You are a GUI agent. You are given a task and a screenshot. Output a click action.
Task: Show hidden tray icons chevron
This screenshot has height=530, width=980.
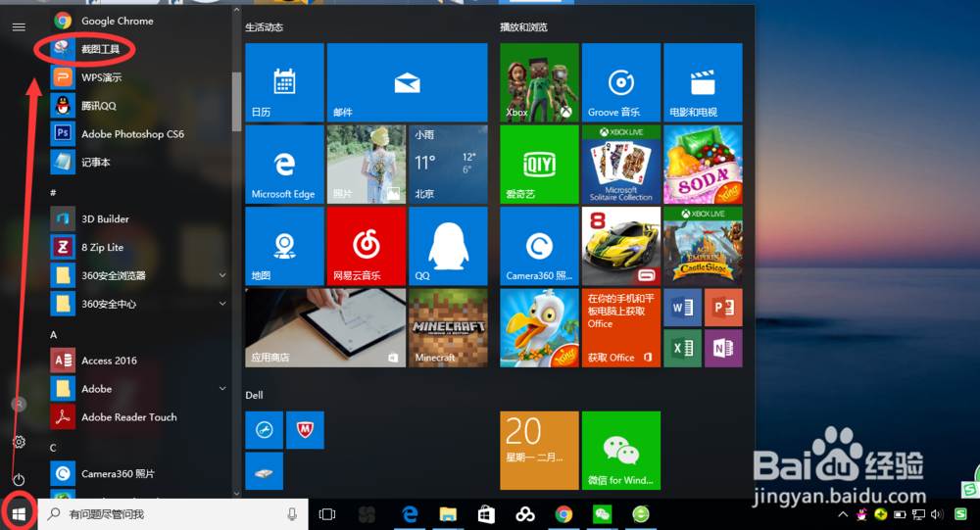[x=843, y=514]
